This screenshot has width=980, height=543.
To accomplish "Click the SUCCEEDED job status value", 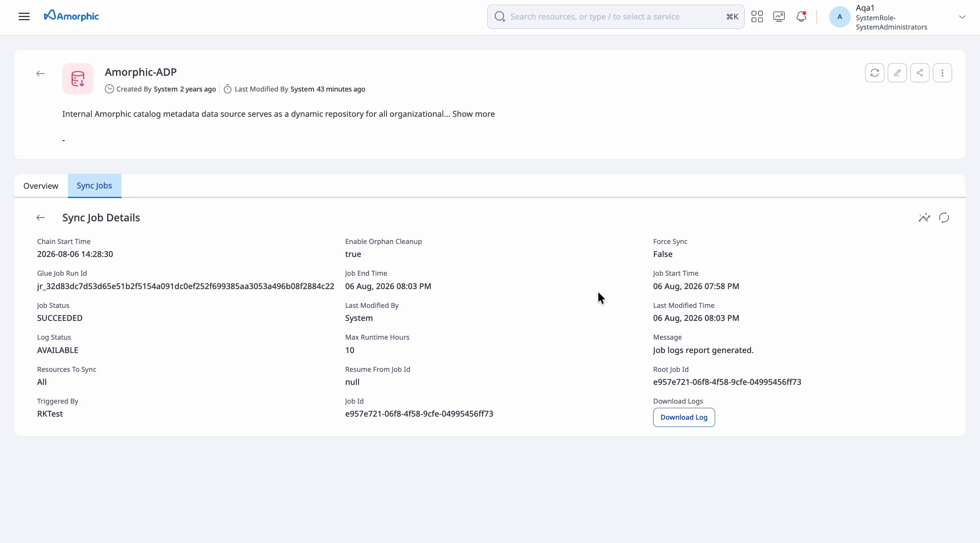I will tap(60, 318).
